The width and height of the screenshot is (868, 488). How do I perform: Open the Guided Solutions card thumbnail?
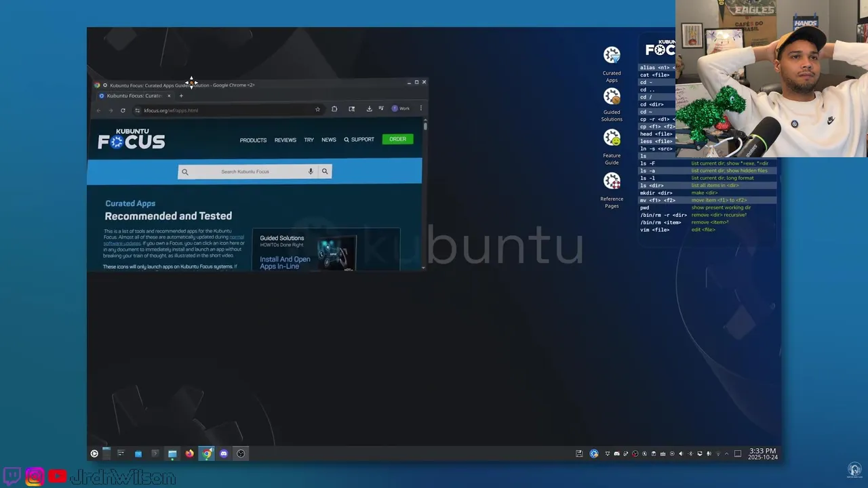coord(338,252)
